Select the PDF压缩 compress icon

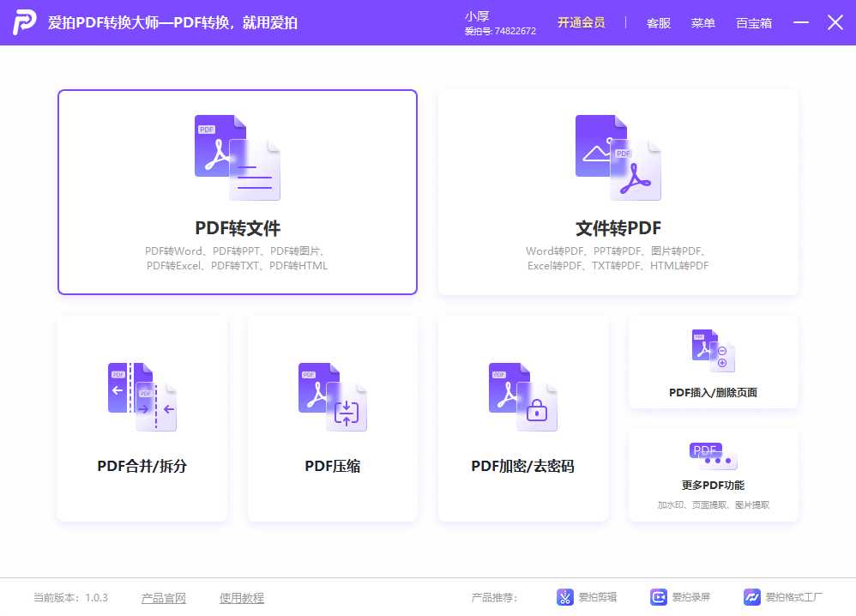[x=333, y=397]
